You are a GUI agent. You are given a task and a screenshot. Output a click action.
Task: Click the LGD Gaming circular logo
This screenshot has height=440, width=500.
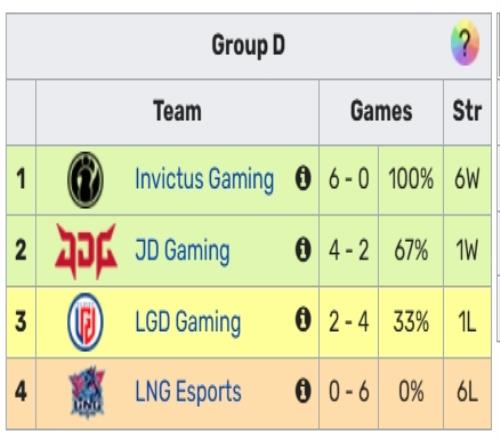(85, 322)
